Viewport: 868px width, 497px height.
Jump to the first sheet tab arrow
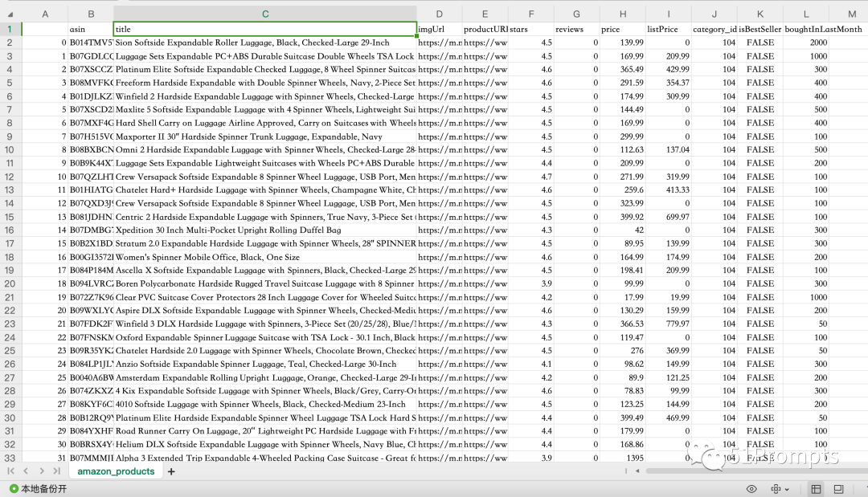point(10,471)
